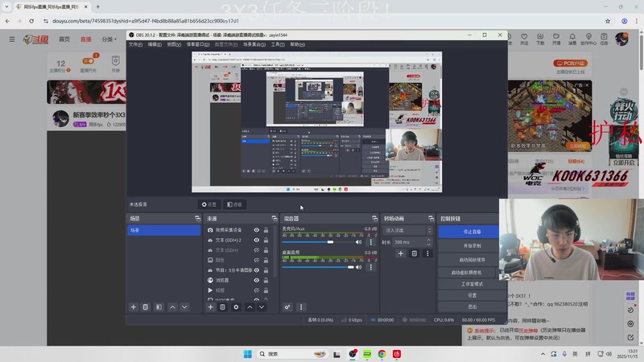Open 视图(V) menu in OBS

pyautogui.click(x=174, y=44)
